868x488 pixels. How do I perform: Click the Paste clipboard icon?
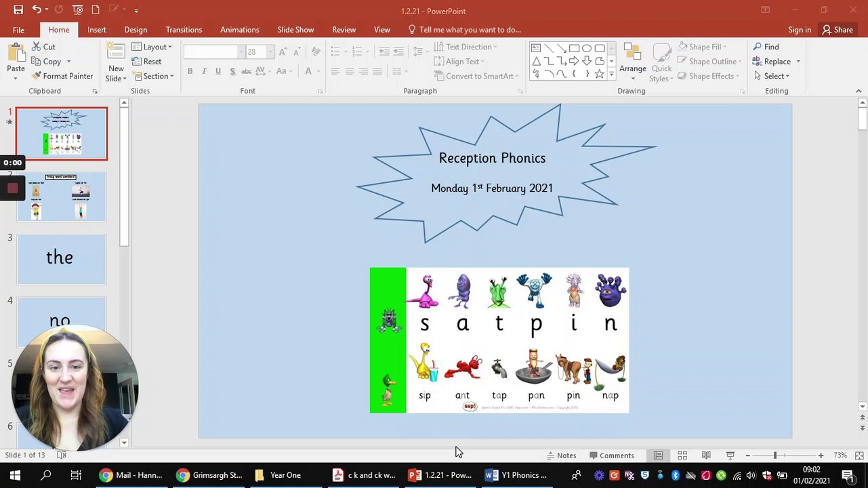(x=16, y=53)
